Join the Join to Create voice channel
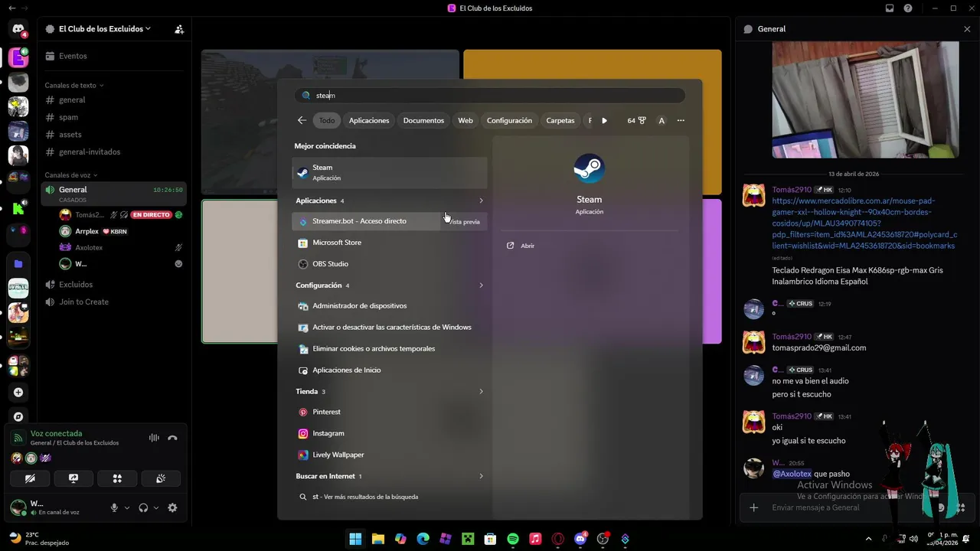 (115, 302)
